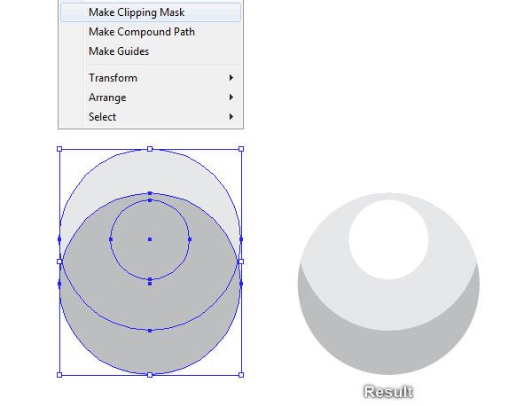
Task: Click the top-left bounding box handle
Action: pyautogui.click(x=59, y=149)
